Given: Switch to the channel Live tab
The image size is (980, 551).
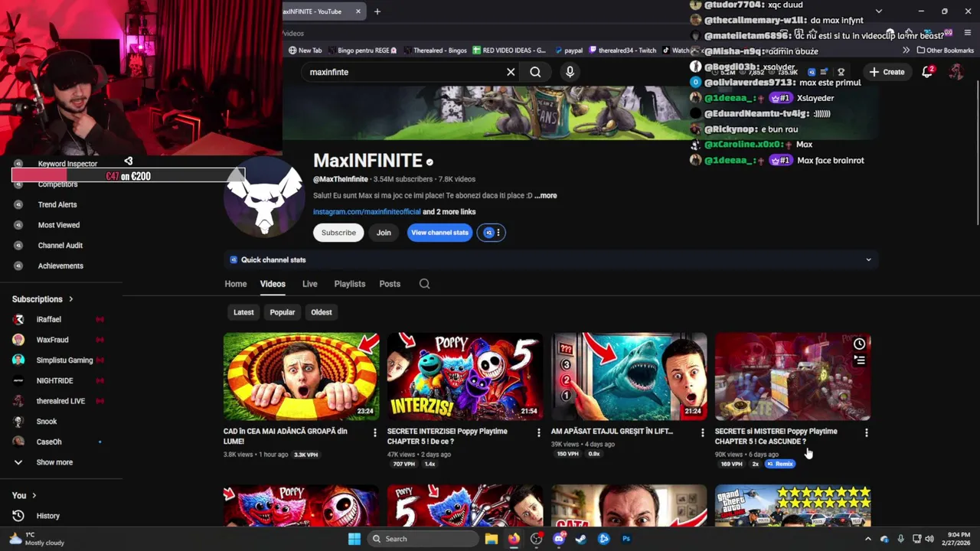Looking at the screenshot, I should tap(309, 284).
